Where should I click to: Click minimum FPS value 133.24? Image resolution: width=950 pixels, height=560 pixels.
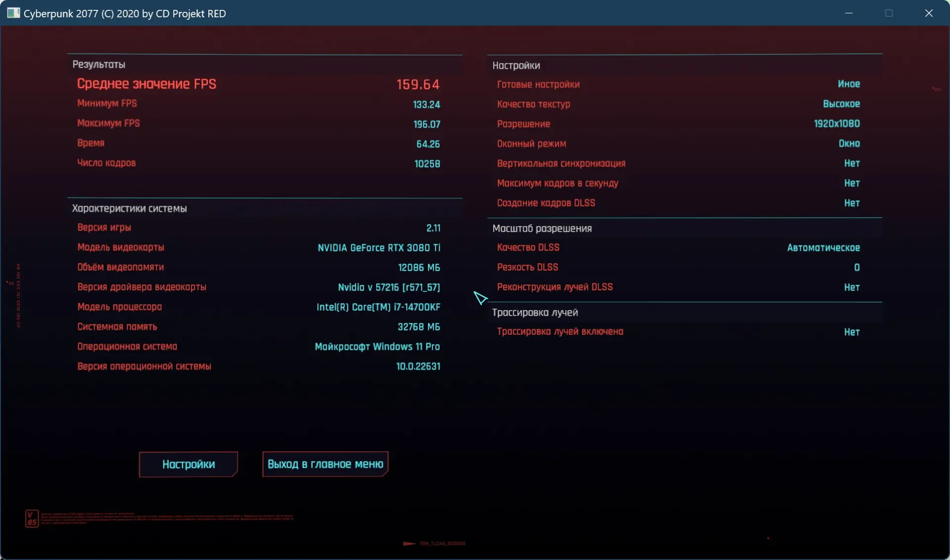tap(426, 104)
